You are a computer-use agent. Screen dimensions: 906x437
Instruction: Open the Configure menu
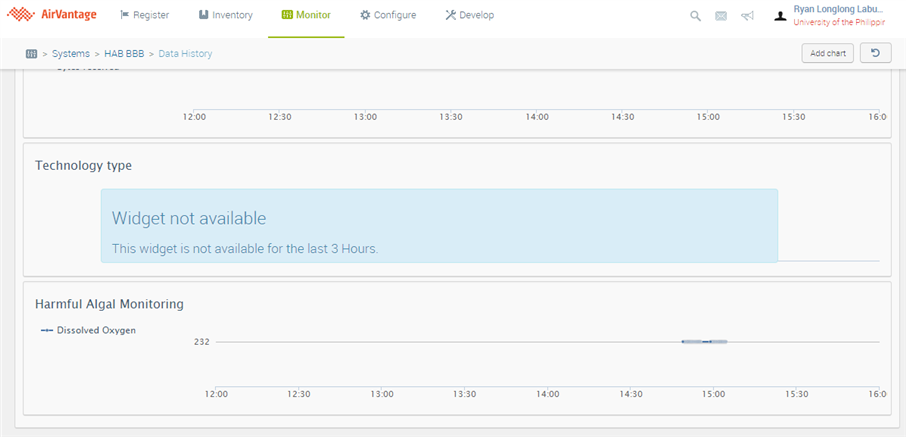(388, 15)
